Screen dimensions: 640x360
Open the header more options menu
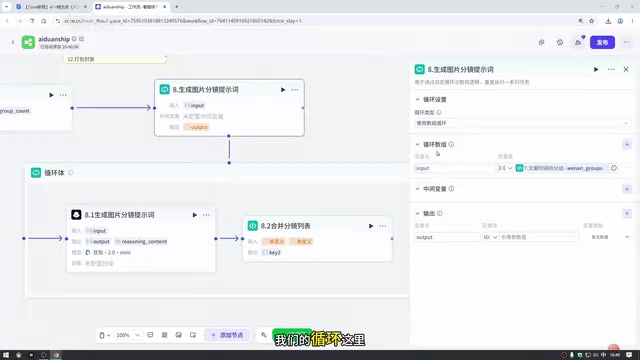[x=626, y=42]
